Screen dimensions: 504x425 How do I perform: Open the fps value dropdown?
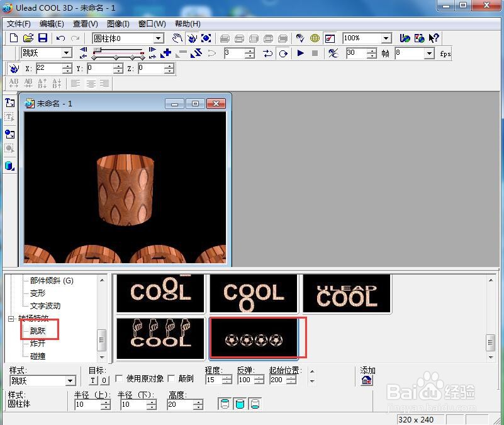pos(430,53)
